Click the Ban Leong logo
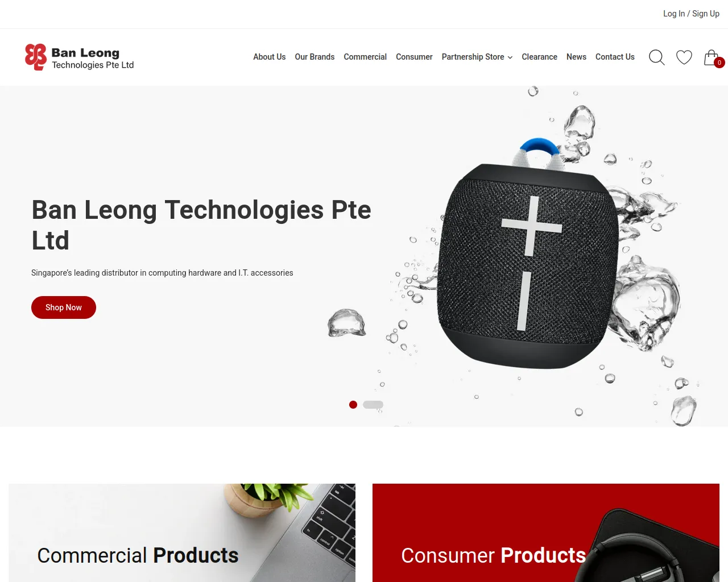 point(80,57)
